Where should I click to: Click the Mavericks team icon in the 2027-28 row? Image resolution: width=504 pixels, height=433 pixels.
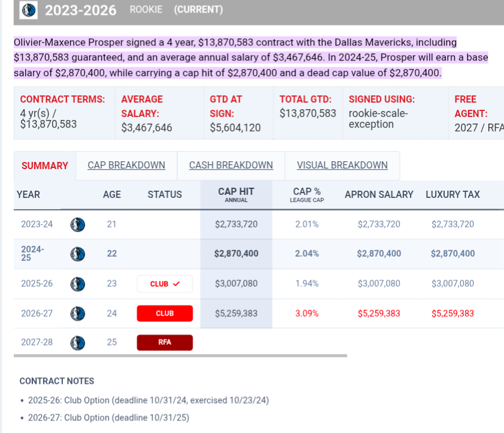77,342
